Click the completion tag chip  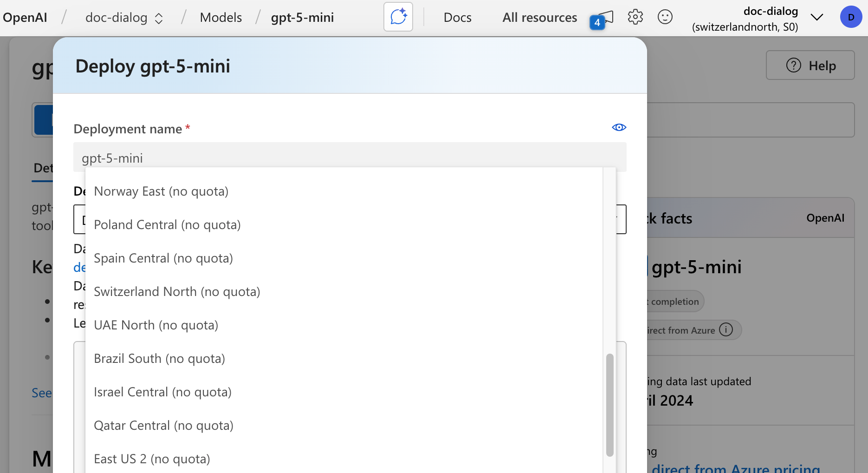pyautogui.click(x=675, y=302)
